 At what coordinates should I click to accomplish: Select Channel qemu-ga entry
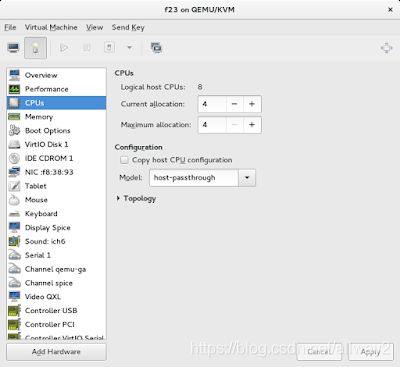56,269
